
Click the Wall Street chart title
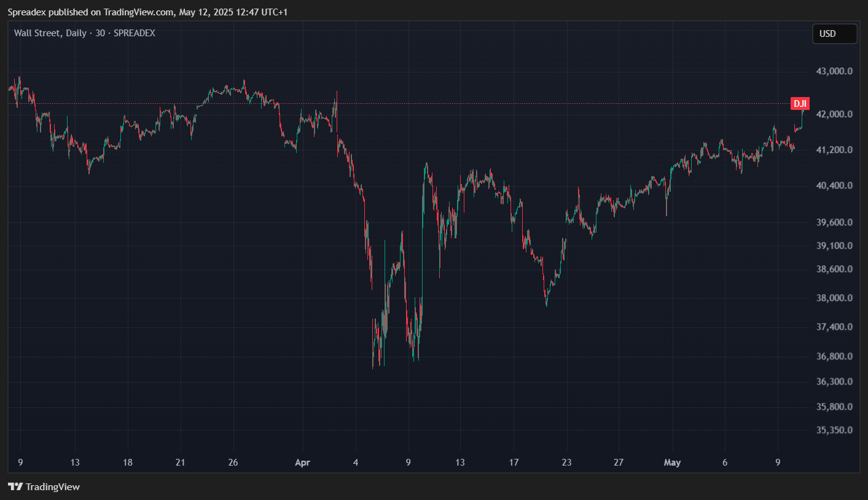point(85,33)
